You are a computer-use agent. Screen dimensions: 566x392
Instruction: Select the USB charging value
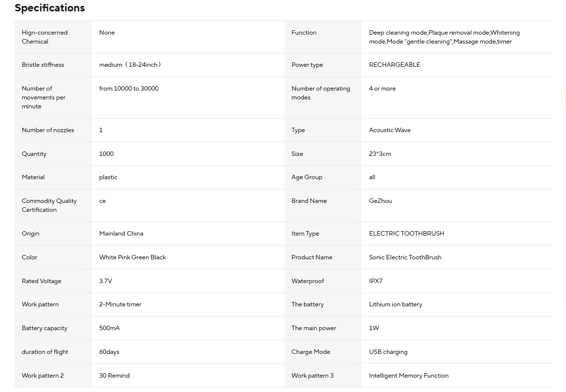point(388,352)
